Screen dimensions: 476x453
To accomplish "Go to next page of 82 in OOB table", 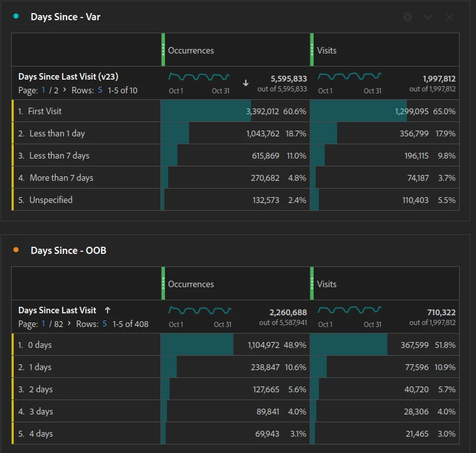I will pos(69,324).
